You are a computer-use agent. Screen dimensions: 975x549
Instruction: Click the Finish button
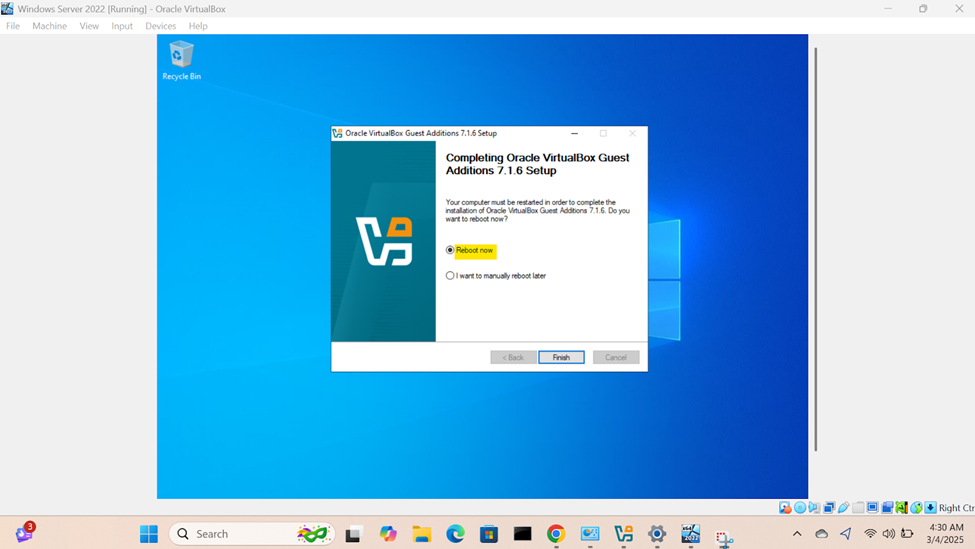561,357
